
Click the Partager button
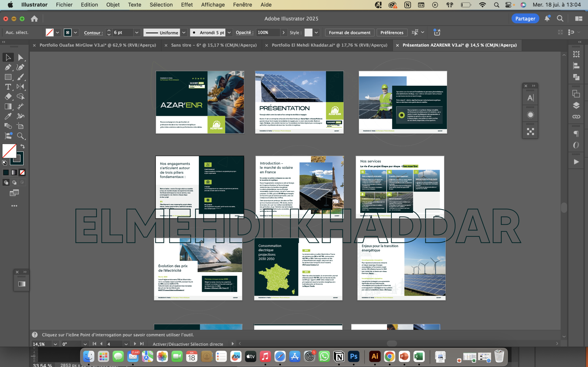pos(525,19)
